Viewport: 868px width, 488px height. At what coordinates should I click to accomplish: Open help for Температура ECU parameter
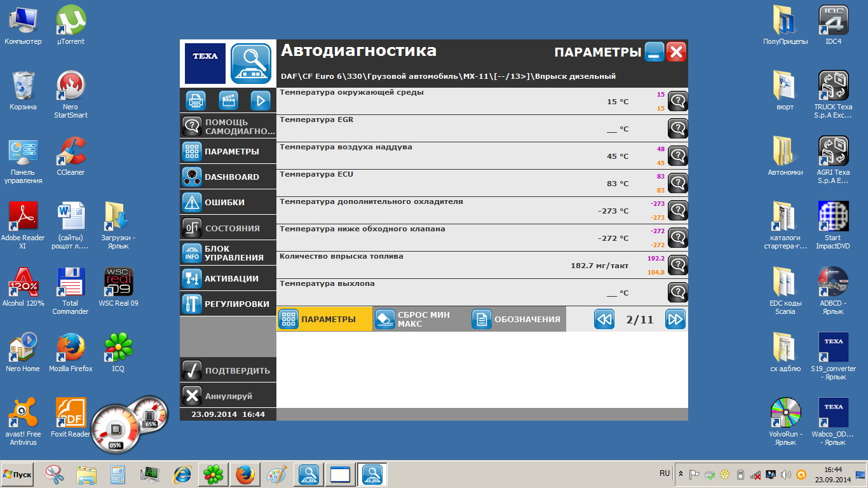[x=678, y=183]
